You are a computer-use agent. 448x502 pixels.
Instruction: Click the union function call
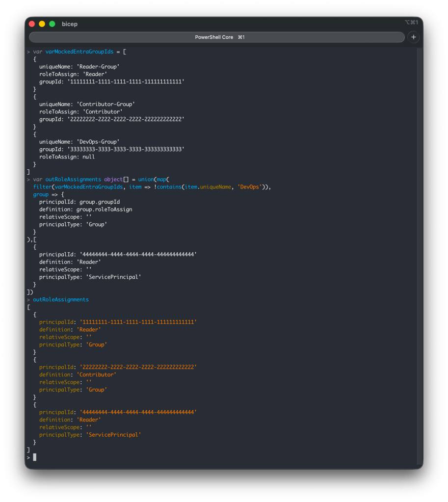click(x=146, y=180)
